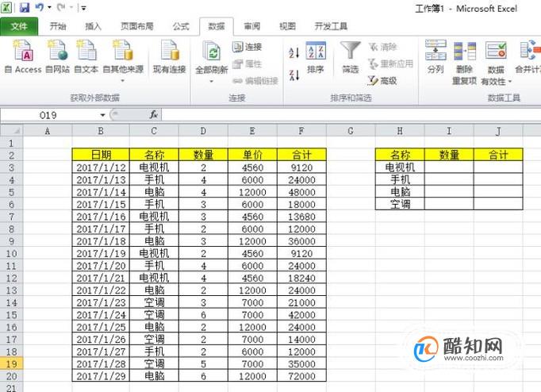Image resolution: width=541 pixels, height=392 pixels.
Task: Expand Data Validation dropdown arrow
Action: [x=509, y=82]
